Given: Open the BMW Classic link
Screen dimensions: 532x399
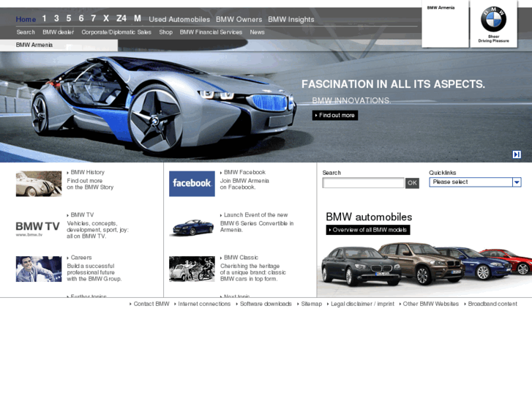Looking at the screenshot, I should click(241, 258).
